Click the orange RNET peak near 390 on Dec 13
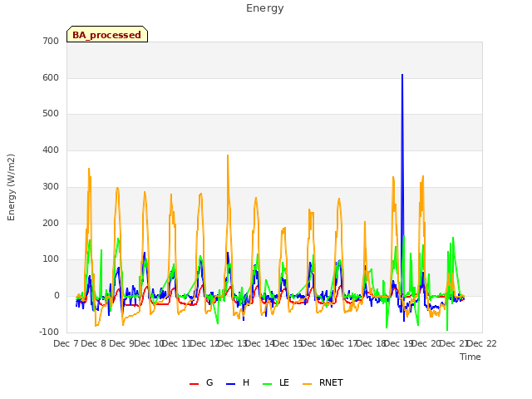This screenshot has height=399, width=532. 228,155
